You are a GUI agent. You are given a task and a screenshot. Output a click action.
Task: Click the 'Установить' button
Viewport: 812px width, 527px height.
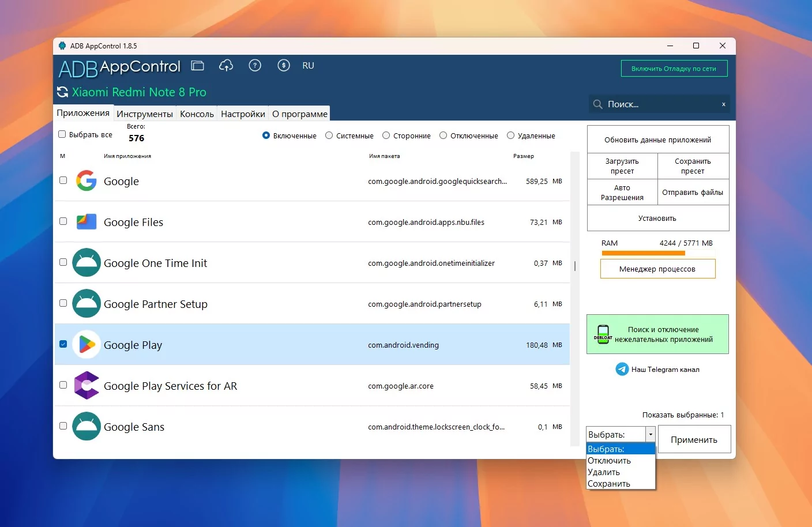point(658,219)
